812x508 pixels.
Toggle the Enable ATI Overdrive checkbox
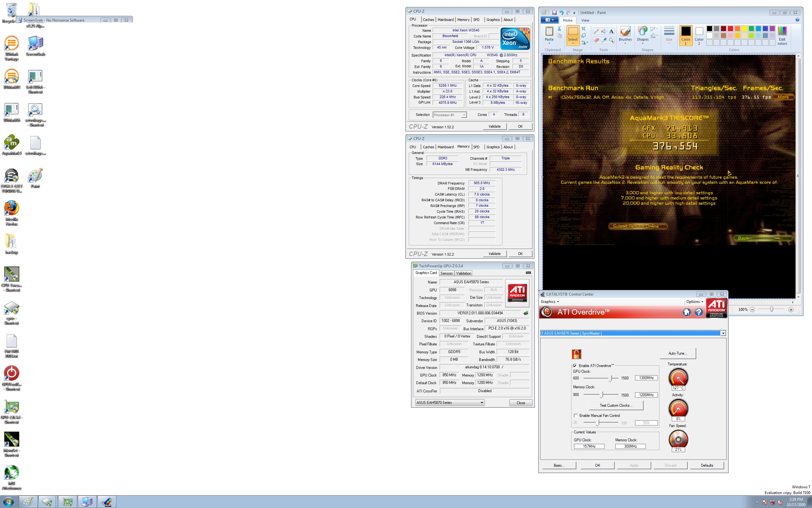575,365
